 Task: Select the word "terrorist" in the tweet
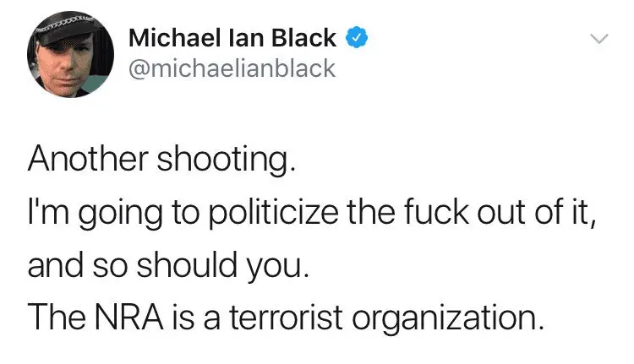(287, 318)
